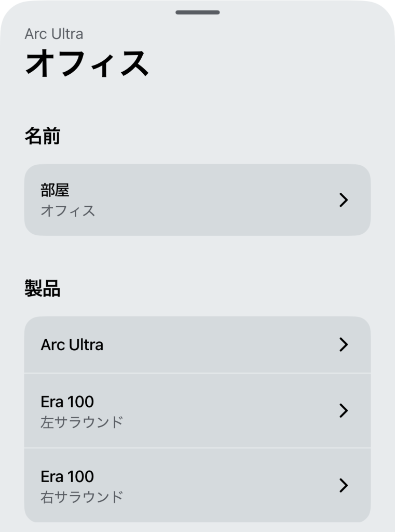This screenshot has width=395, height=532.
Task: Open the 部屋 name setting
Action: pos(197,200)
